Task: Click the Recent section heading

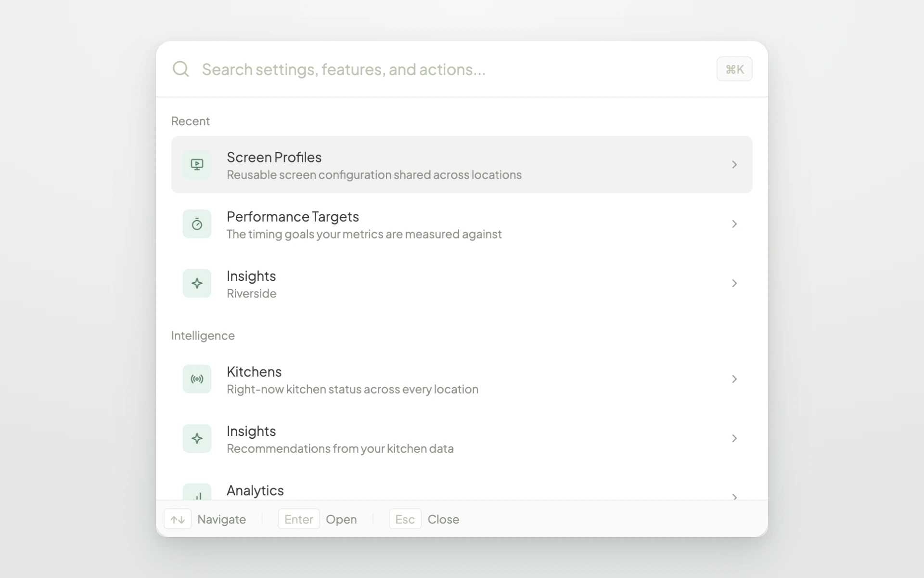Action: [x=191, y=121]
